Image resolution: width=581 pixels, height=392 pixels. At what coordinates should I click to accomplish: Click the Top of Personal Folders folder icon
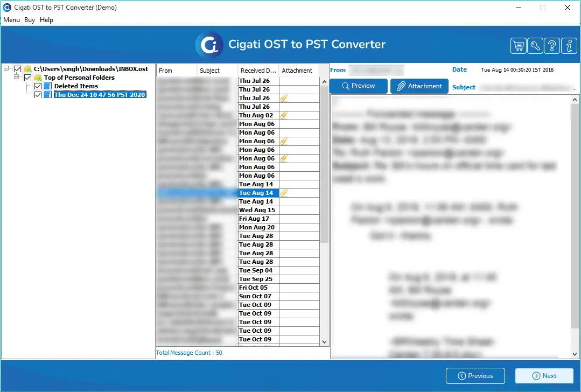click(38, 78)
